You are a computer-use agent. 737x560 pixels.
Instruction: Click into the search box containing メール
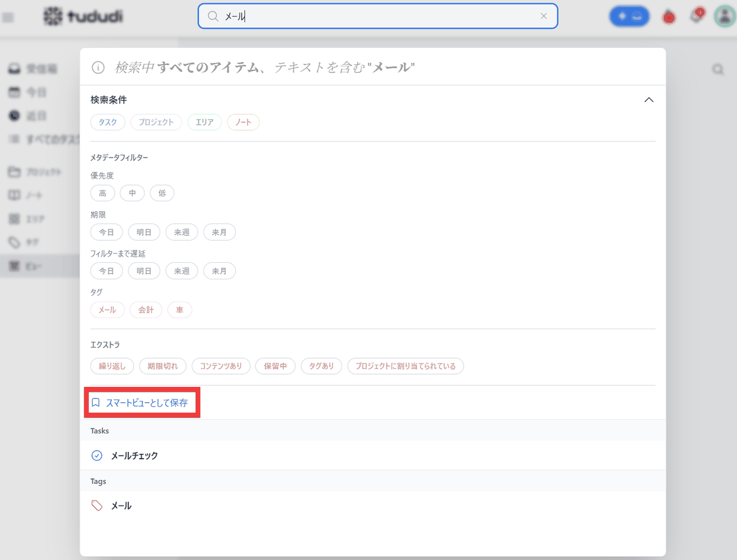tap(378, 17)
